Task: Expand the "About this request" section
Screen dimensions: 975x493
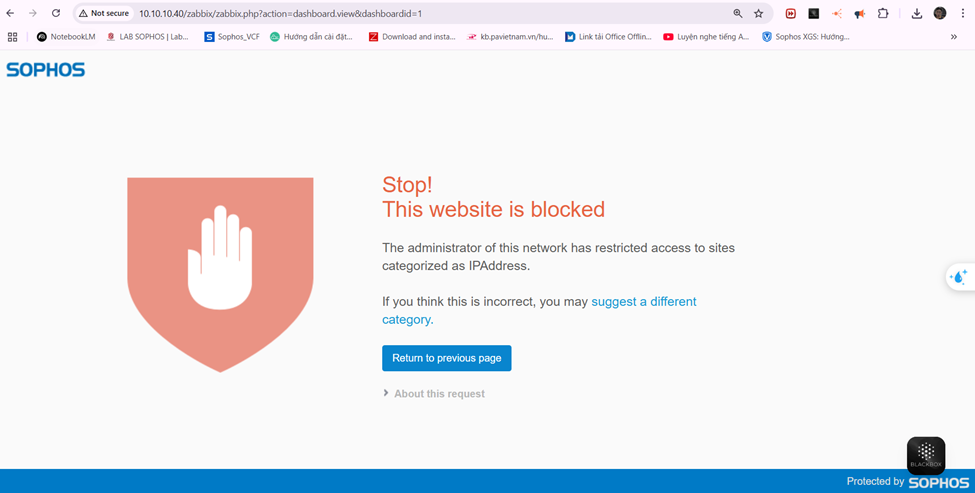Action: point(434,394)
